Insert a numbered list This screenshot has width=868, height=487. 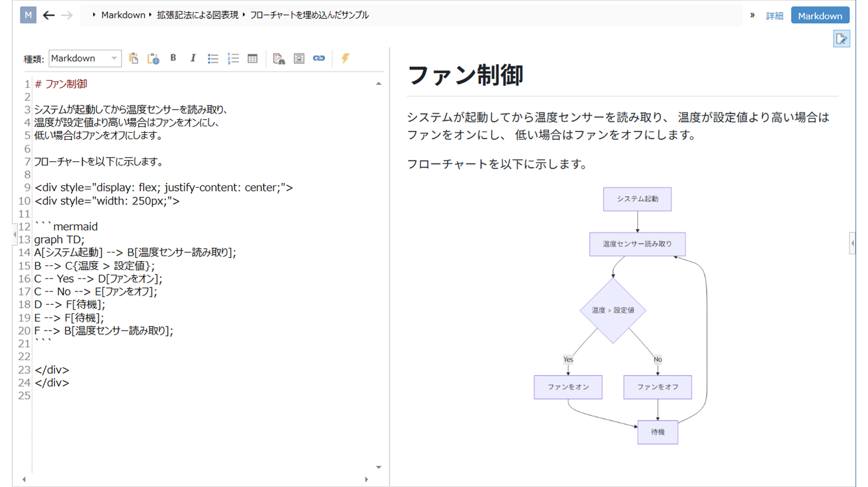(233, 58)
